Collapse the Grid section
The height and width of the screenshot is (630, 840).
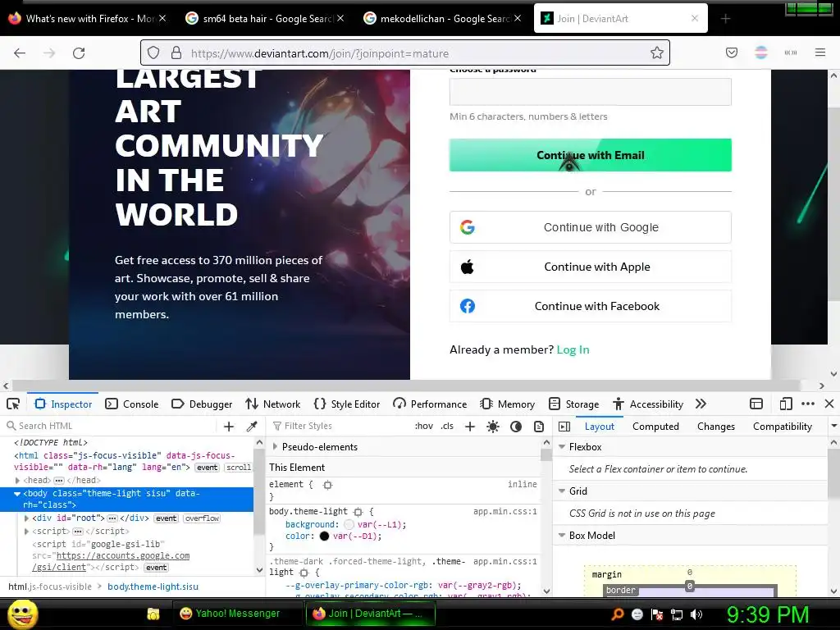click(x=562, y=491)
